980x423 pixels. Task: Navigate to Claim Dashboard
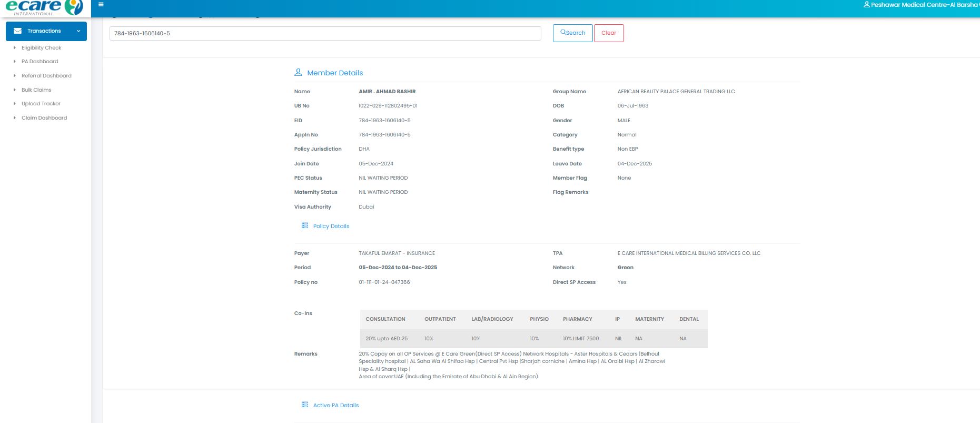[44, 118]
